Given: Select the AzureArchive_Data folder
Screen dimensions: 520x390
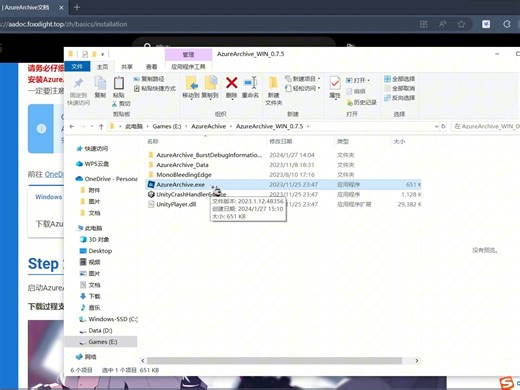Looking at the screenshot, I should click(x=182, y=165).
